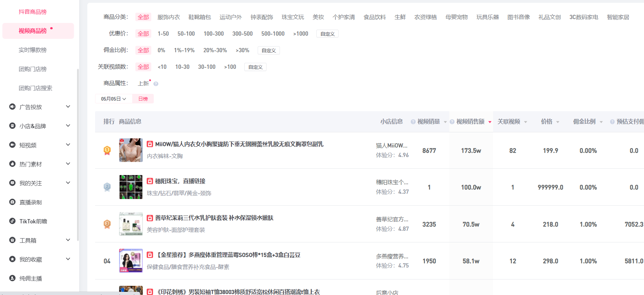Expand the 小店&品牌 menu chevron
Screen dimensions: 644x295
point(68,126)
